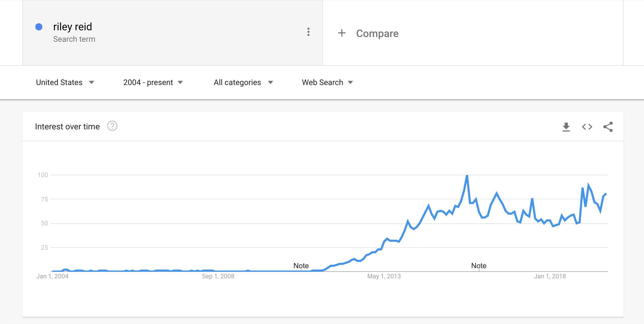
Task: Click the Interest over time heading
Action: (x=67, y=127)
